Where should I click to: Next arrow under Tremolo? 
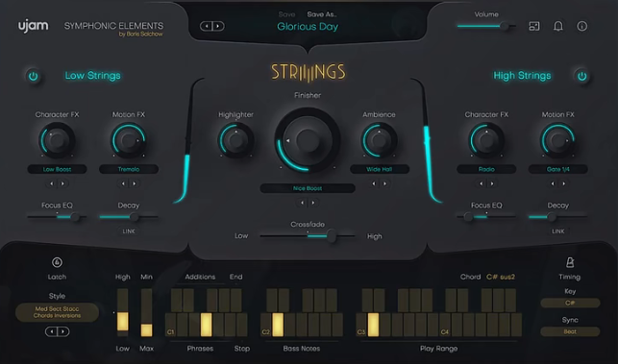click(134, 183)
